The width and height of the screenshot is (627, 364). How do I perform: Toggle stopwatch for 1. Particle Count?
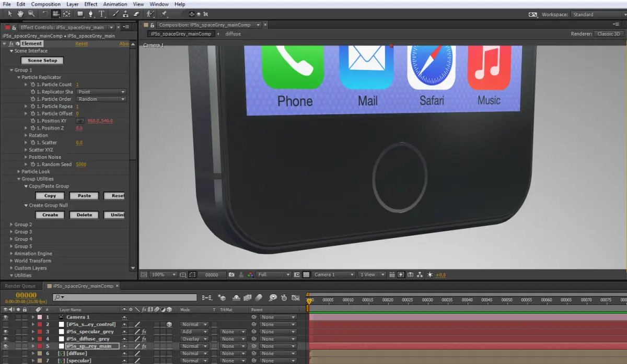[32, 85]
